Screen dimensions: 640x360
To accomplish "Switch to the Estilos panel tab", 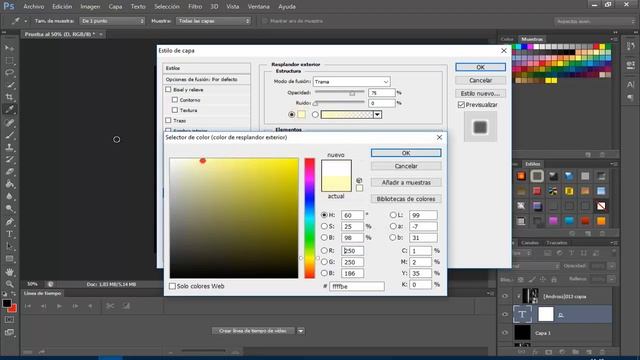I will (x=532, y=164).
